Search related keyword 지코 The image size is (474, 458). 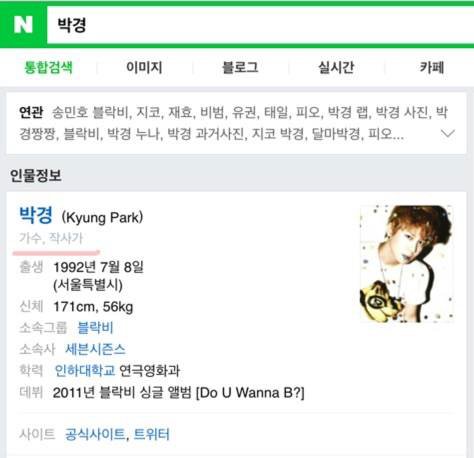pos(148,112)
